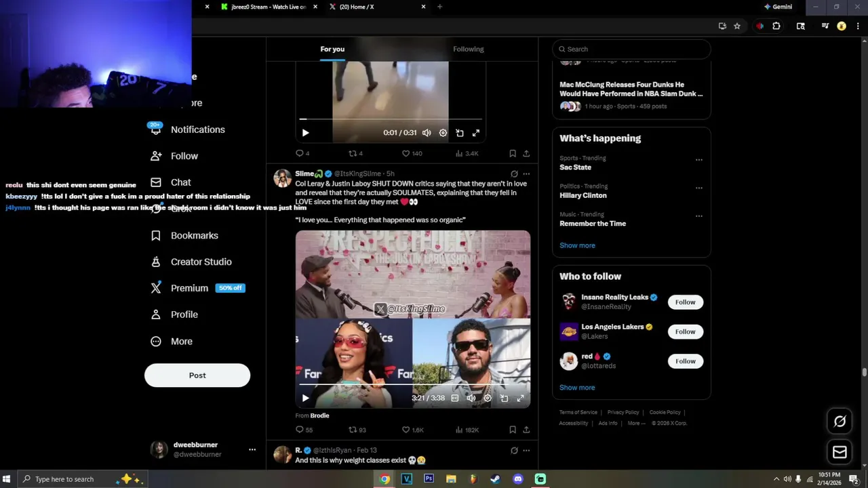Show more under What's happening
Image resolution: width=868 pixels, height=488 pixels.
[x=577, y=245]
